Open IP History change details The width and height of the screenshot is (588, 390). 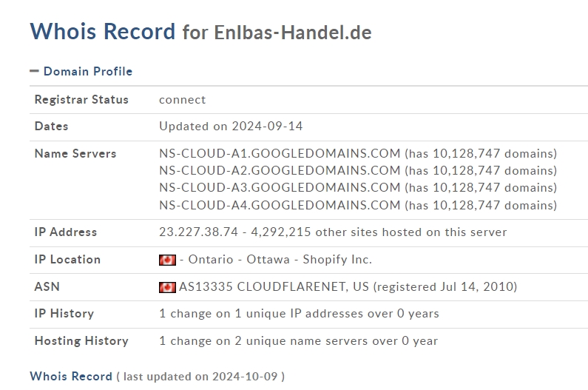point(299,314)
